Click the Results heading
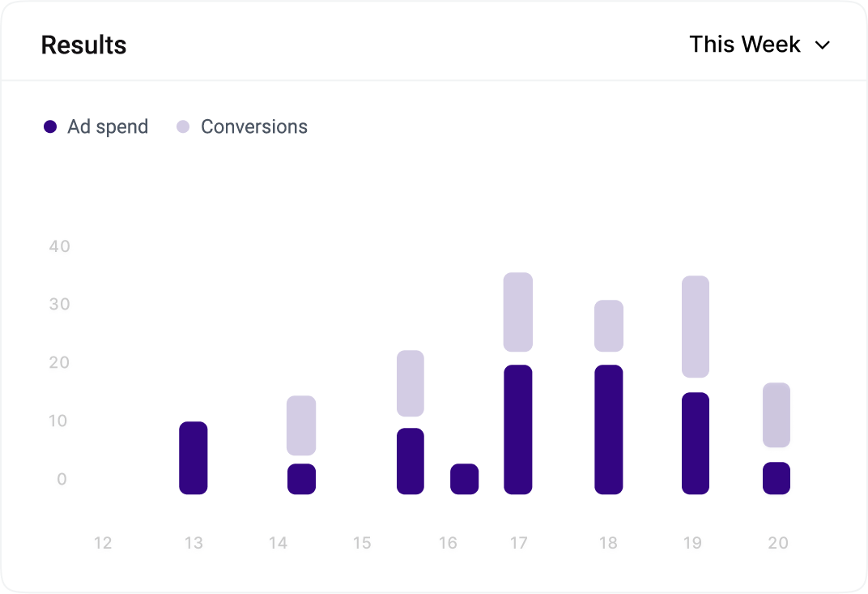 (x=83, y=45)
